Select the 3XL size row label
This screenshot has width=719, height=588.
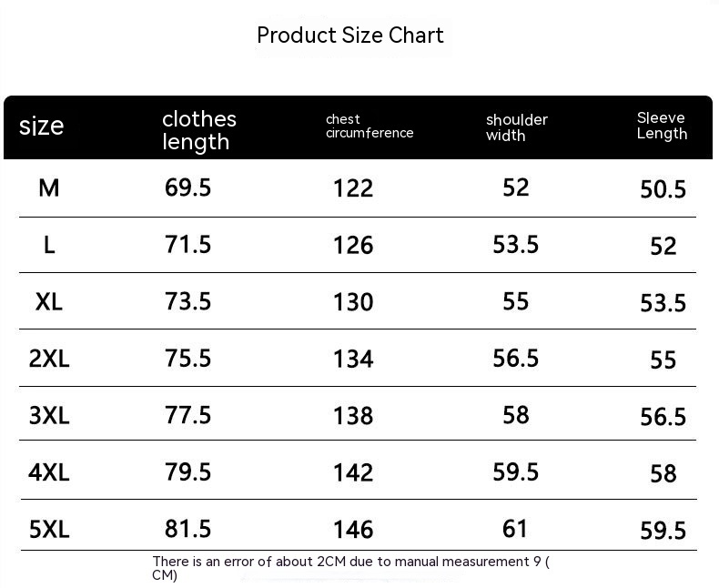49,415
